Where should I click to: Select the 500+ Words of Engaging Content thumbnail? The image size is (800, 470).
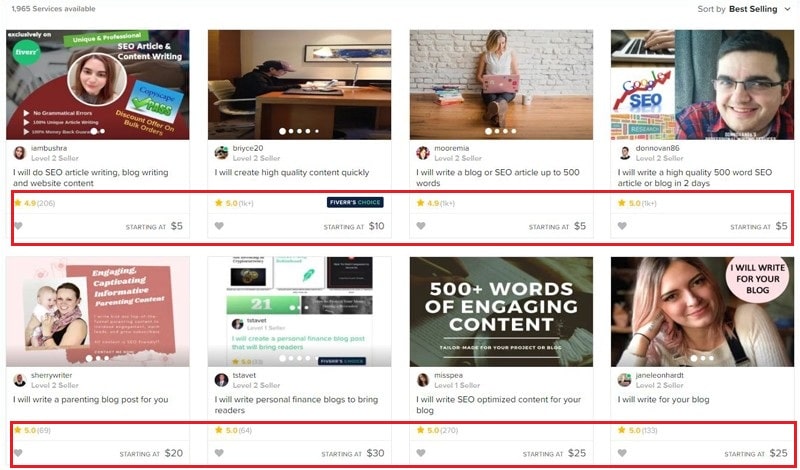pyautogui.click(x=501, y=311)
